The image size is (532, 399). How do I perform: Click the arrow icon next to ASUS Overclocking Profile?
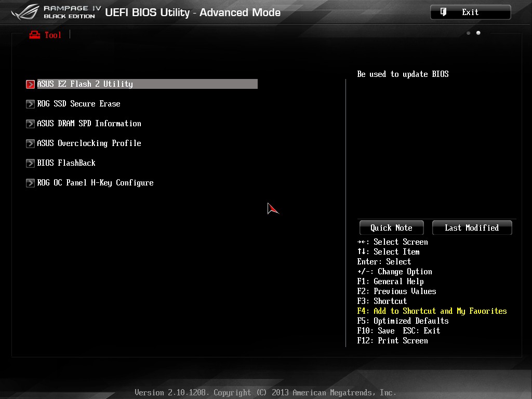(x=30, y=143)
